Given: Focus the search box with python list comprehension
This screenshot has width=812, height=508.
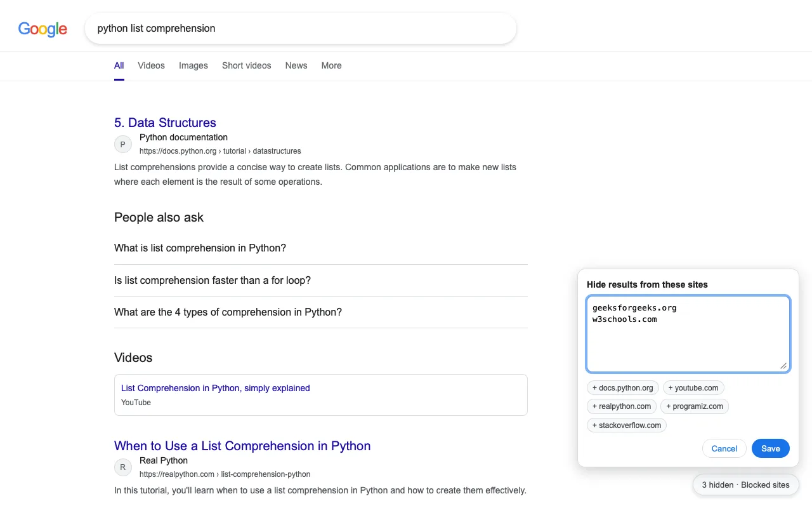Looking at the screenshot, I should [x=301, y=29].
